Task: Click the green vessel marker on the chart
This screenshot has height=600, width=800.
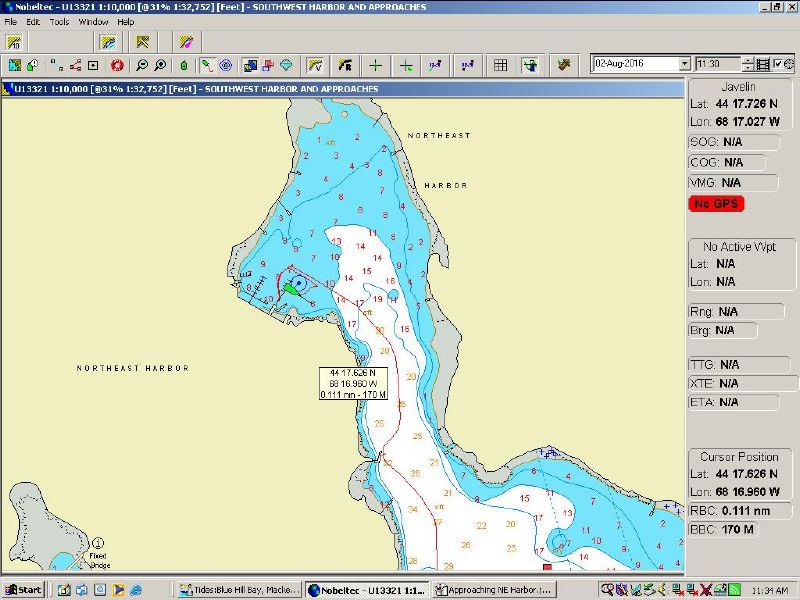Action: (x=290, y=288)
